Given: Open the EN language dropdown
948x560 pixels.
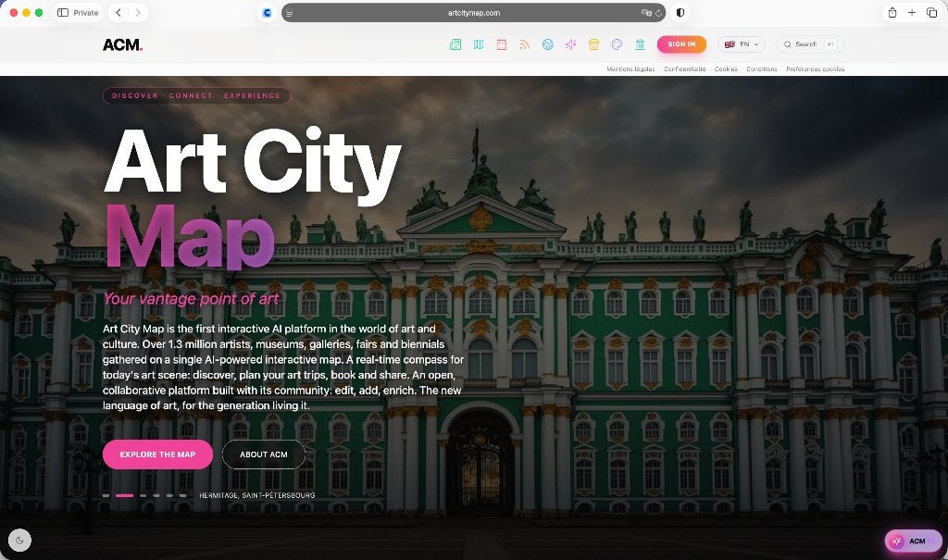Looking at the screenshot, I should point(742,44).
